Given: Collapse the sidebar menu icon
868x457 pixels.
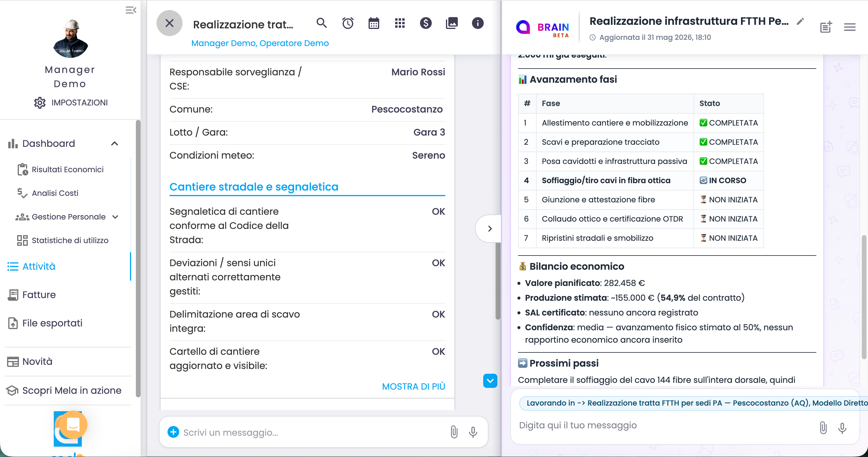Looking at the screenshot, I should 131,10.
